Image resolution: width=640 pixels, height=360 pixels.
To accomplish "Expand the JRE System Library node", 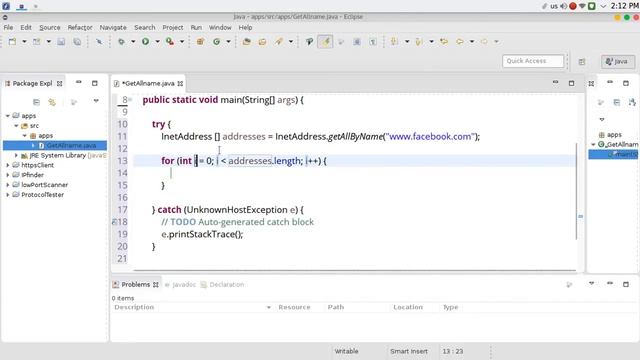I will 16,156.
